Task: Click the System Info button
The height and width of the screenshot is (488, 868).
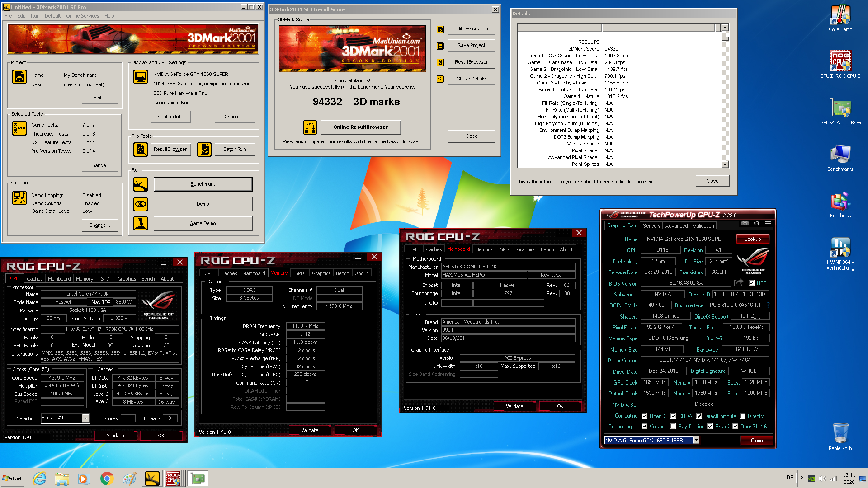Action: (170, 117)
